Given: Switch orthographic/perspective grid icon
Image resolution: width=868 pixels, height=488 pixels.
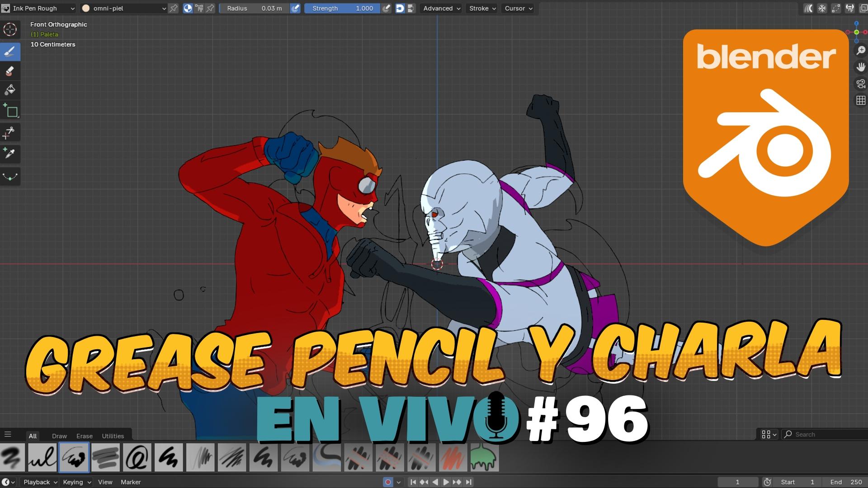Looking at the screenshot, I should [x=861, y=100].
